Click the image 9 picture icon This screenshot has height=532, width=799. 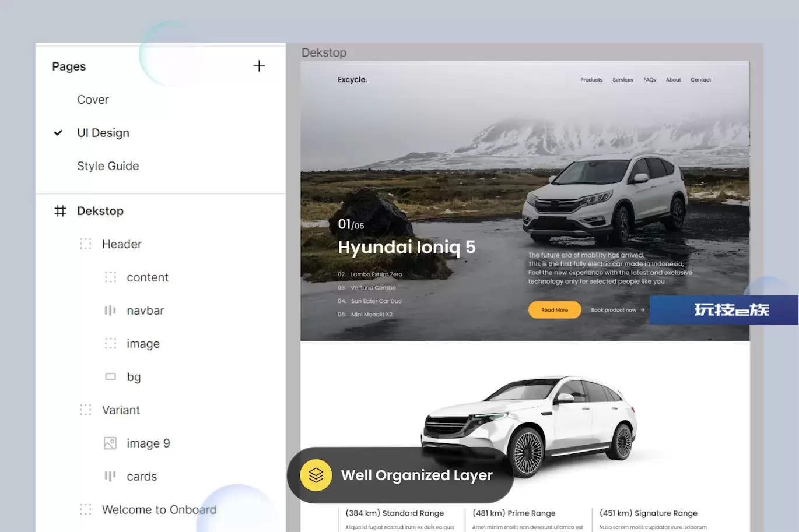click(110, 443)
